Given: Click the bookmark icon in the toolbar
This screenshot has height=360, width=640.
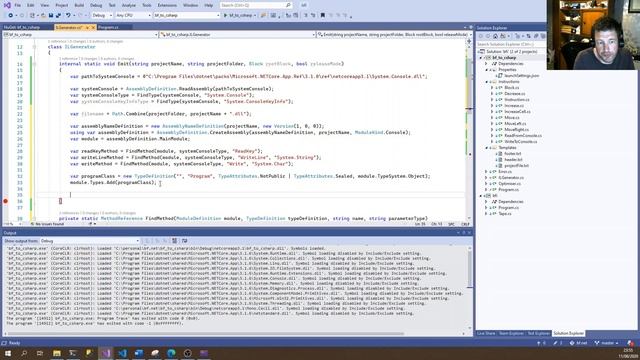Looking at the screenshot, I should pos(322,15).
